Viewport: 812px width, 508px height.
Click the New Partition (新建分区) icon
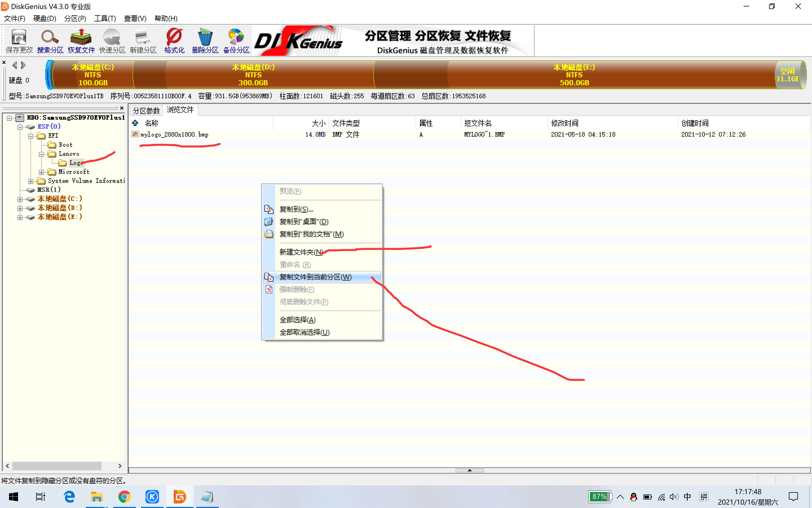click(143, 41)
